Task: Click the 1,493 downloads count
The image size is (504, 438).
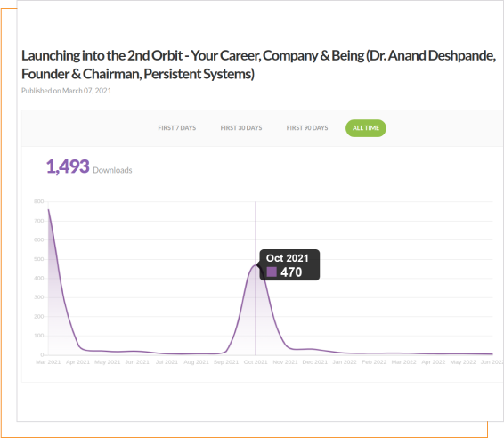Action: click(68, 166)
